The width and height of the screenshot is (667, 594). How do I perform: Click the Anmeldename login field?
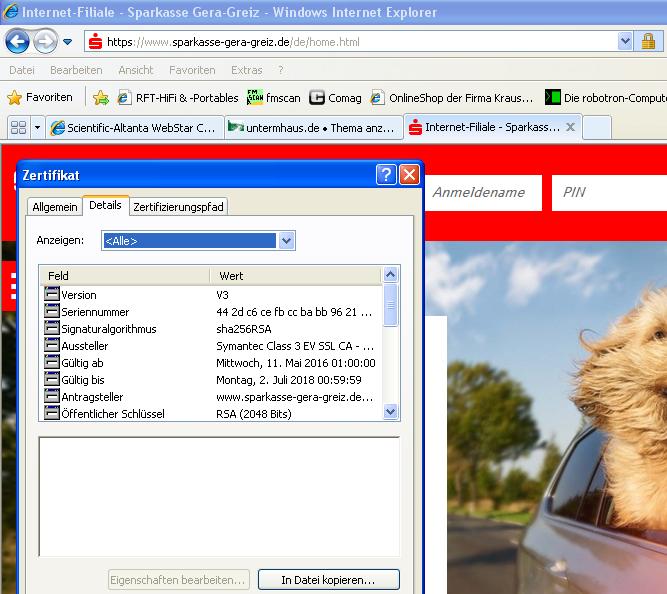click(x=484, y=192)
